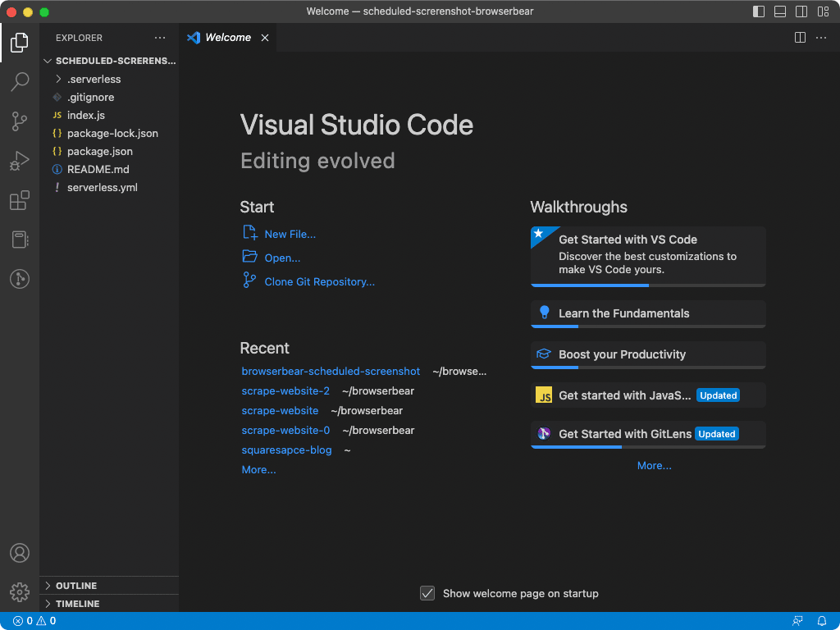Expand the Timeline section
This screenshot has width=840, height=630.
click(77, 604)
